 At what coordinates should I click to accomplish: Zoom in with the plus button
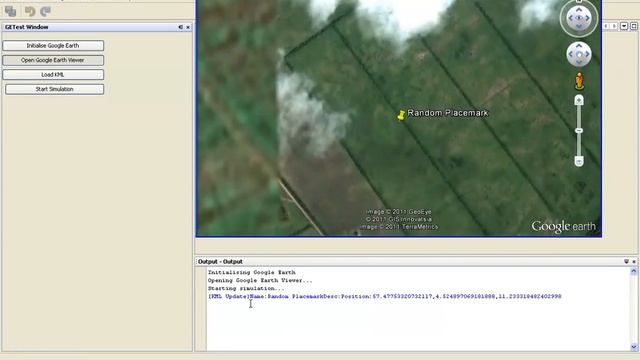[x=579, y=100]
